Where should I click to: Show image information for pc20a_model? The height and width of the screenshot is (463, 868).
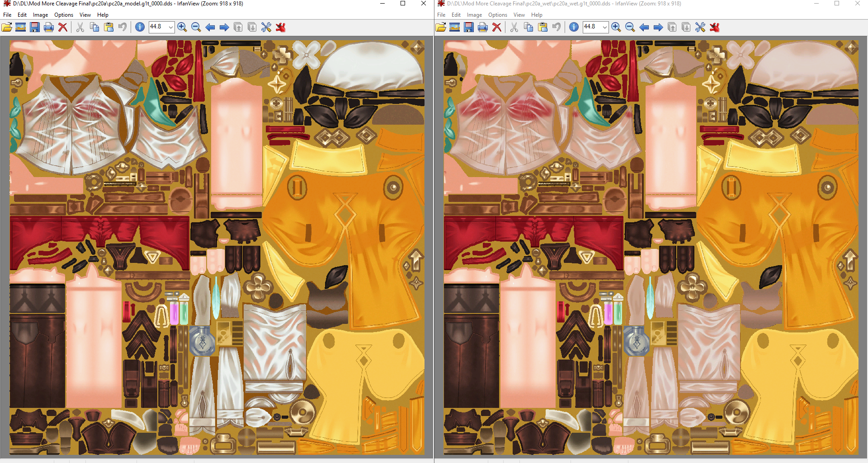point(140,27)
